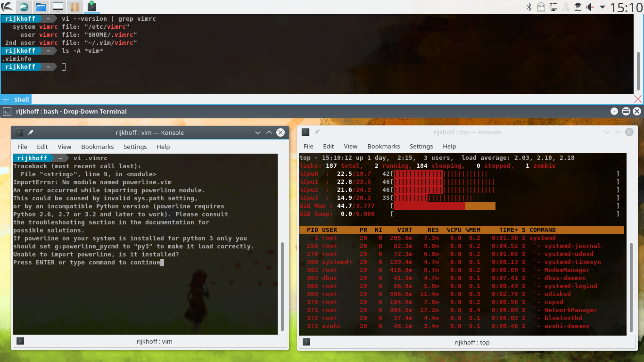644x362 pixels.
Task: Close the Shell session with red X
Action: pyautogui.click(x=638, y=99)
